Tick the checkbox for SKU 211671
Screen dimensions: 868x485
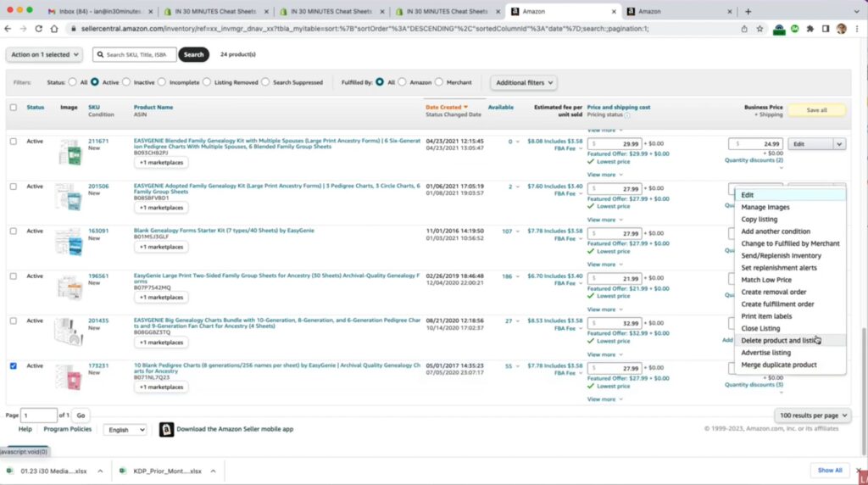13,142
